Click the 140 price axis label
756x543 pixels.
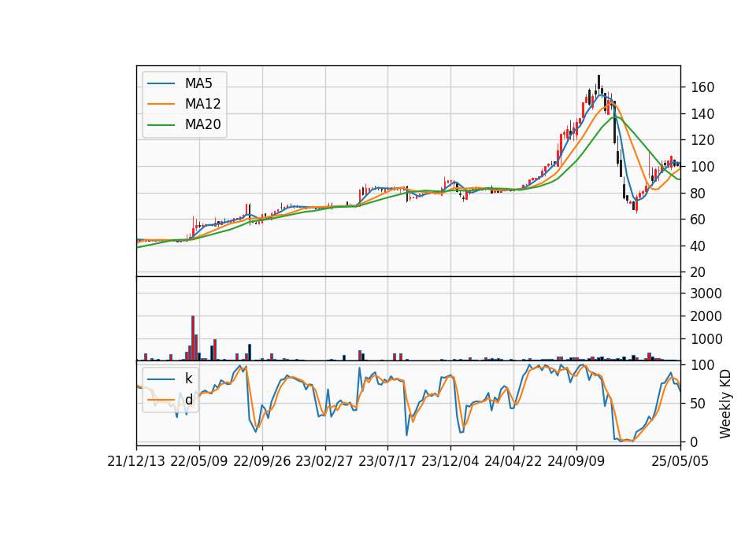pyautogui.click(x=702, y=114)
